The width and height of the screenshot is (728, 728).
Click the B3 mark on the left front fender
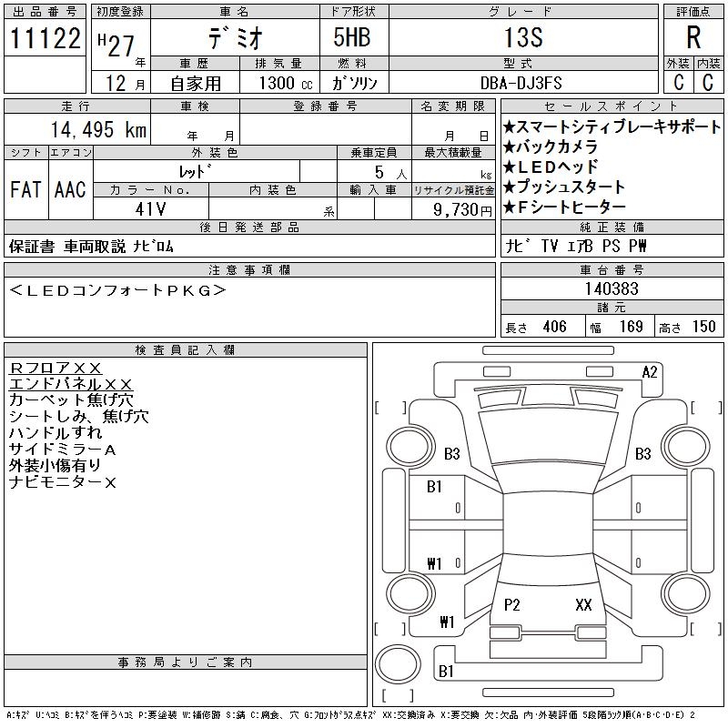[x=451, y=453]
